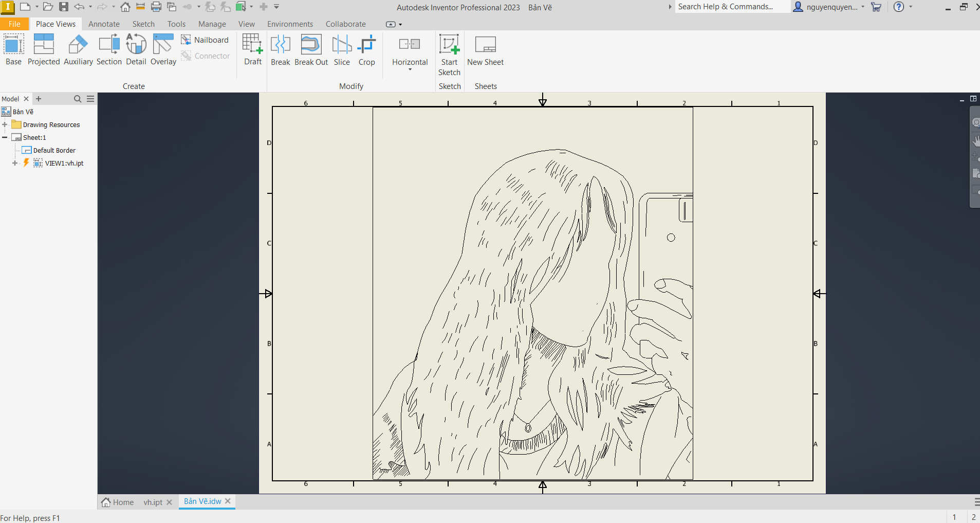Search the Model browser

click(78, 99)
